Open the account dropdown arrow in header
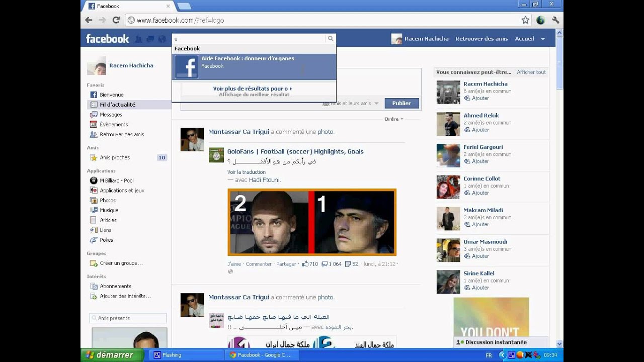Viewport: 644px width, 362px height. [x=543, y=39]
